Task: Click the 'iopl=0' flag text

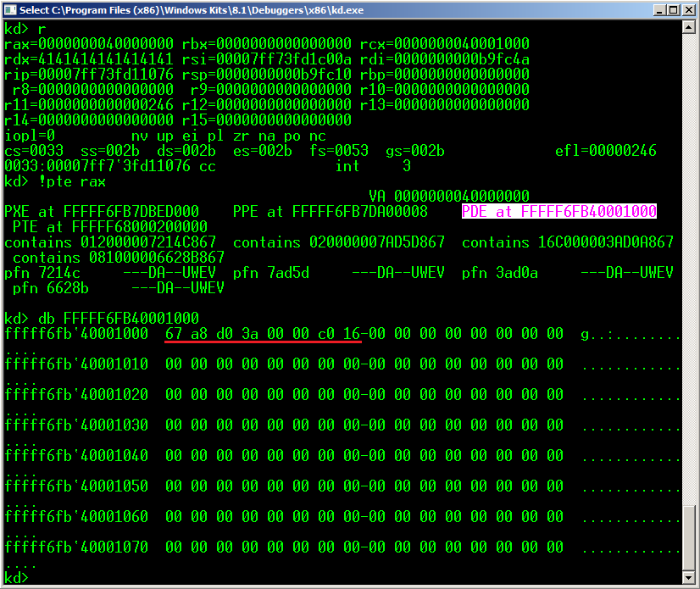Action: [x=30, y=136]
